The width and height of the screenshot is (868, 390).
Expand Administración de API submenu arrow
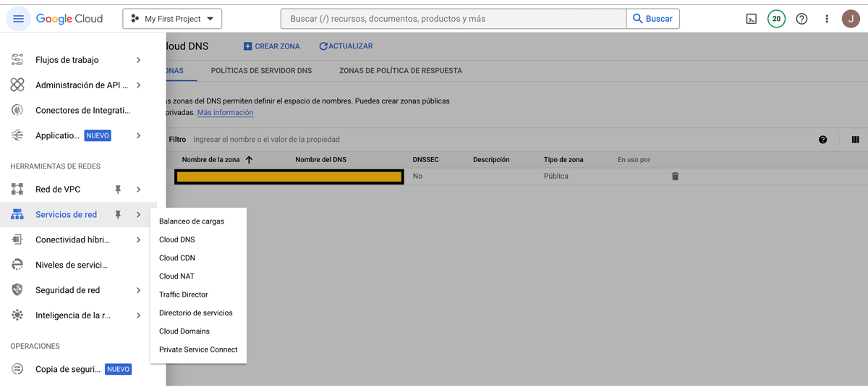138,85
